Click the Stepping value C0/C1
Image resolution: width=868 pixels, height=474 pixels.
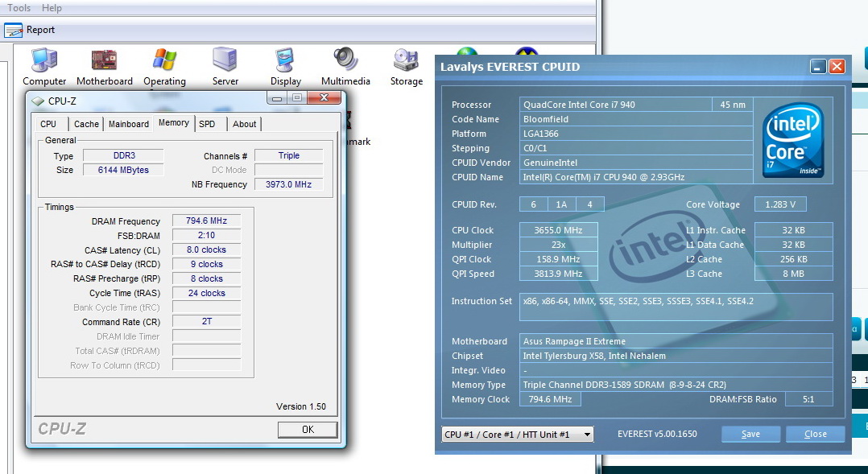[636, 148]
